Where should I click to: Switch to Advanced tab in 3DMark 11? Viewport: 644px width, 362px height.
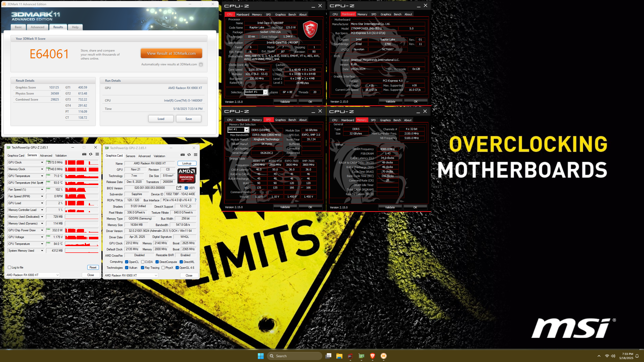pyautogui.click(x=37, y=27)
